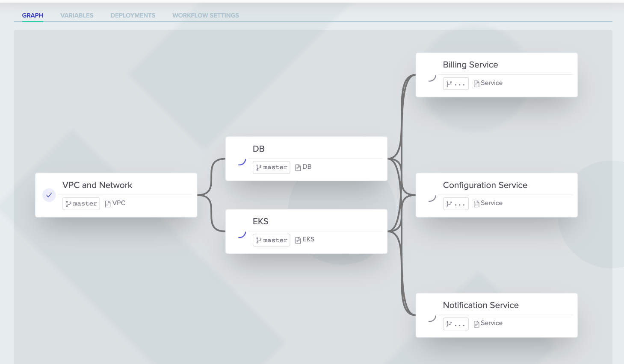624x364 pixels.
Task: Open the Configuration Service branch selector
Action: pos(455,204)
